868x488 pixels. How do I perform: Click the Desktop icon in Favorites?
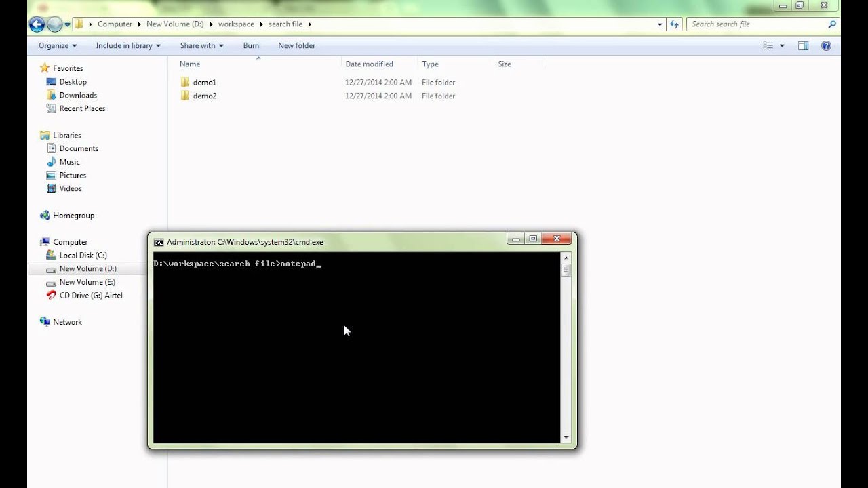(51, 81)
